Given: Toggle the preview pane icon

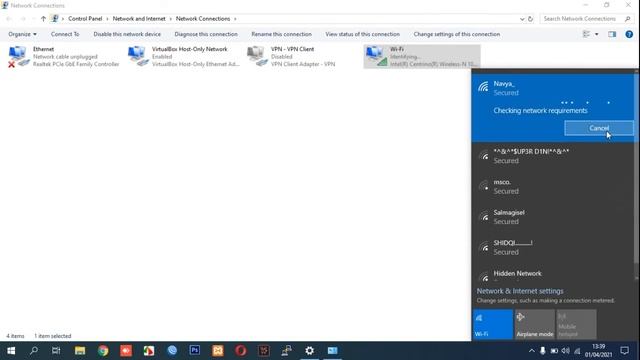Looking at the screenshot, I should coord(612,34).
